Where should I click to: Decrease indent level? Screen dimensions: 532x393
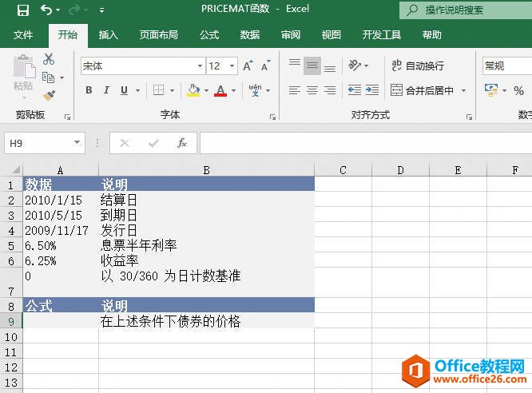(354, 90)
